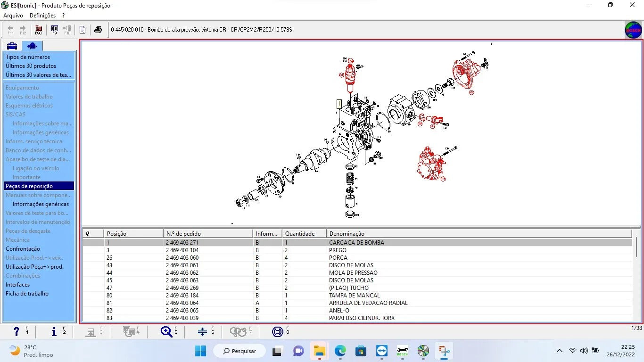Open the document page icon in toolbar

(x=83, y=30)
